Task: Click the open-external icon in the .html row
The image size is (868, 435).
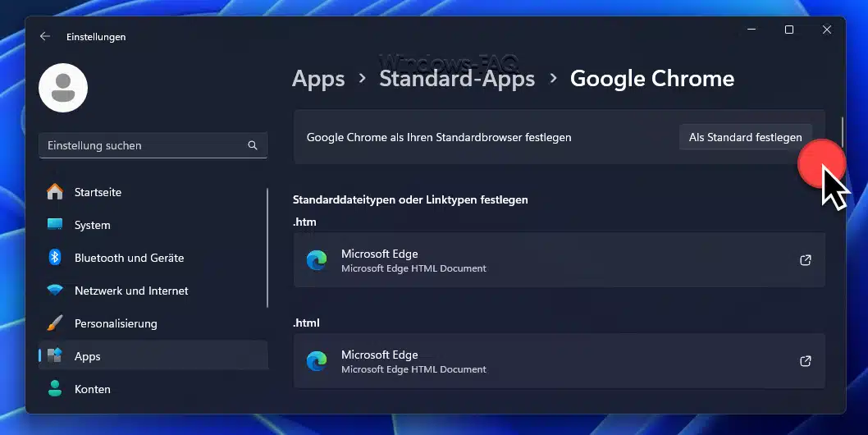Action: pos(806,361)
